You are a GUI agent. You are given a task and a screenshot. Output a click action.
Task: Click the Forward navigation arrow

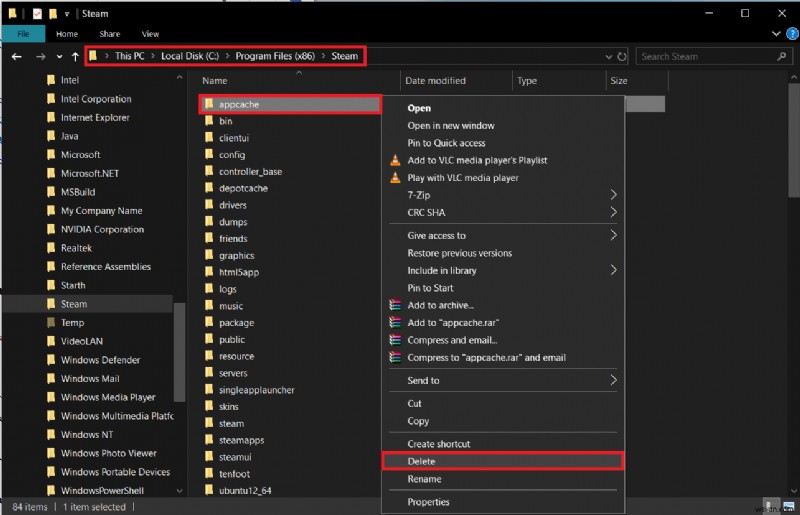coord(41,57)
